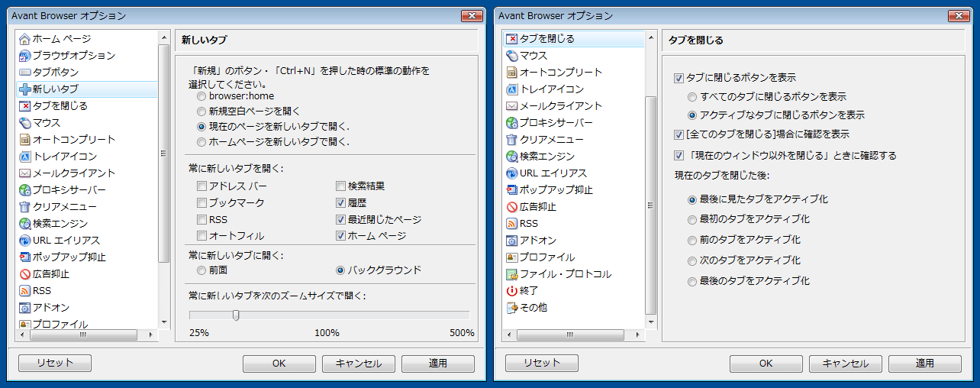Click the プロキシサーバー globe icon in left window
Screen dimensions: 980x388
pos(24,190)
